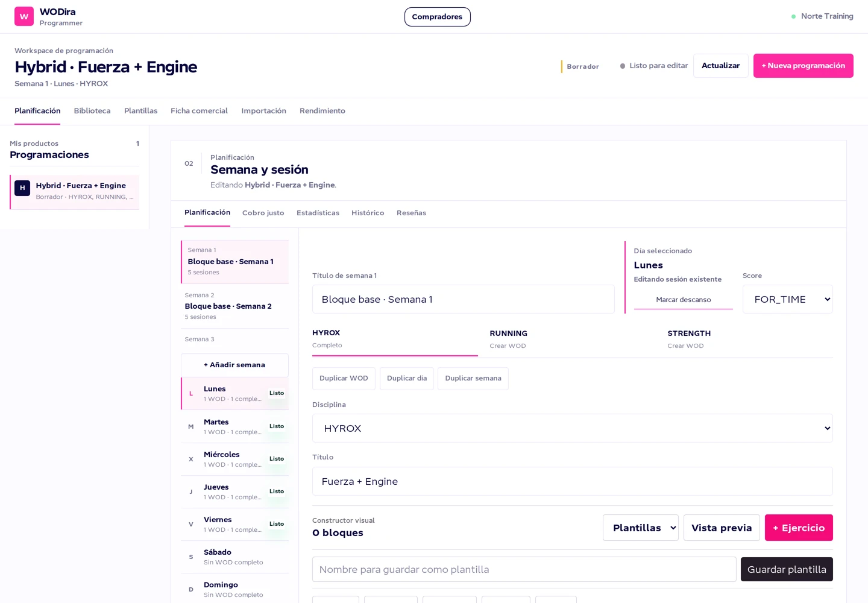The image size is (868, 603).
Task: Select Miércoles in the day list
Action: [234, 459]
